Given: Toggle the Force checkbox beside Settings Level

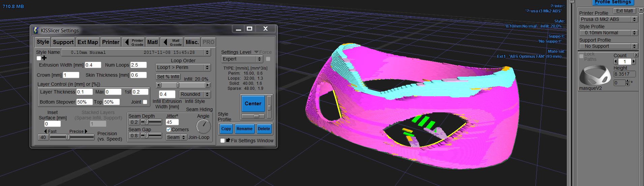Looking at the screenshot, I should pyautogui.click(x=268, y=59).
